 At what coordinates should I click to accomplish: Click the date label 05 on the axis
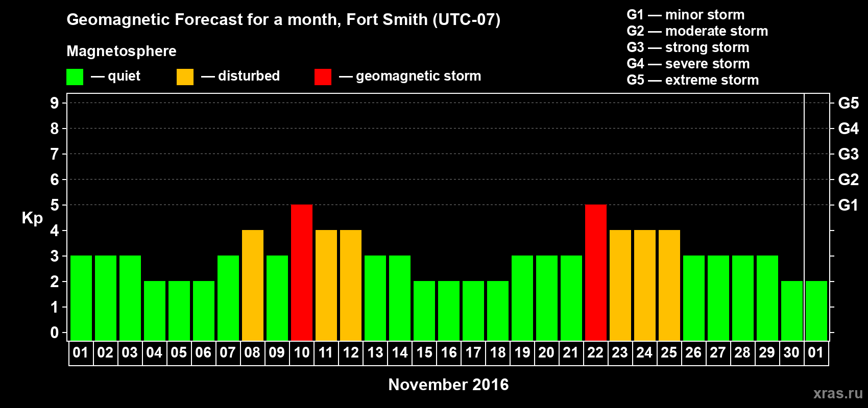click(x=179, y=352)
